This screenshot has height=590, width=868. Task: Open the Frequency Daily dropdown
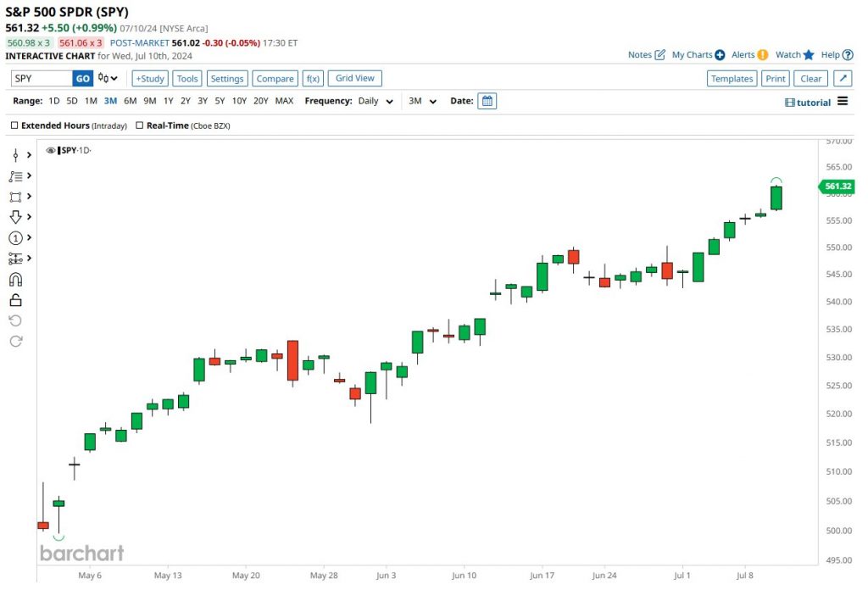[376, 101]
